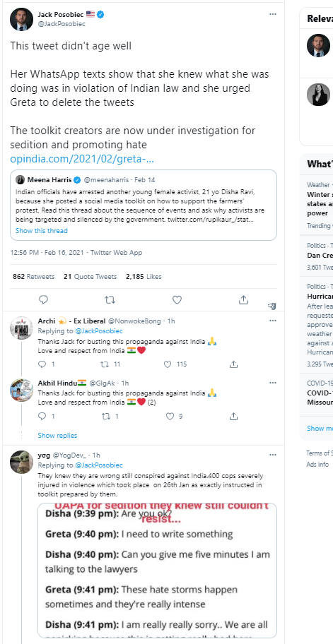The width and height of the screenshot is (333, 644).
Task: Open the WhatsApp chat image in YogDev_ reply
Action: [157, 571]
